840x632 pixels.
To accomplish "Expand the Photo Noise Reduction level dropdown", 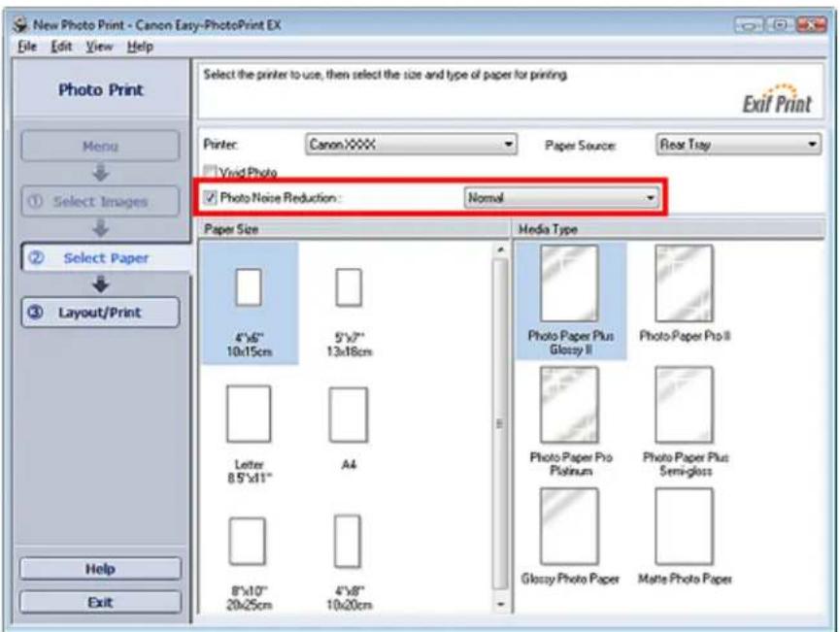I will click(x=561, y=198).
